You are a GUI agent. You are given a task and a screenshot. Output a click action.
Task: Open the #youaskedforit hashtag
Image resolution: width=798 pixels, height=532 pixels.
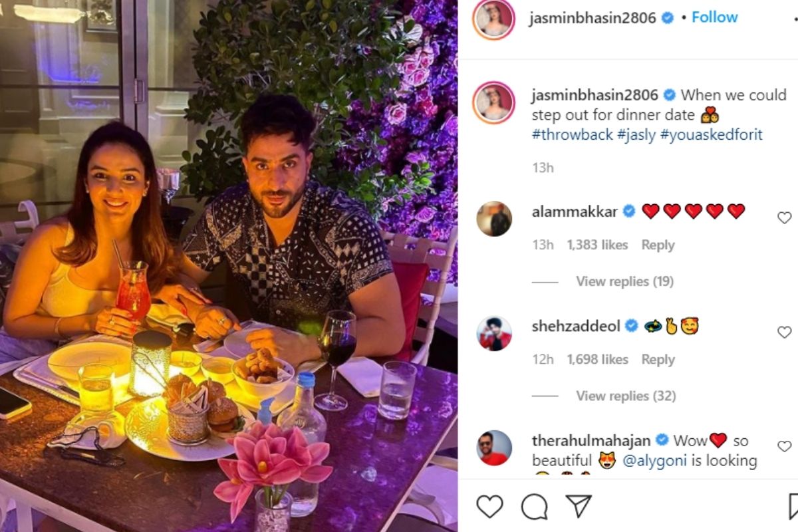[x=711, y=135]
